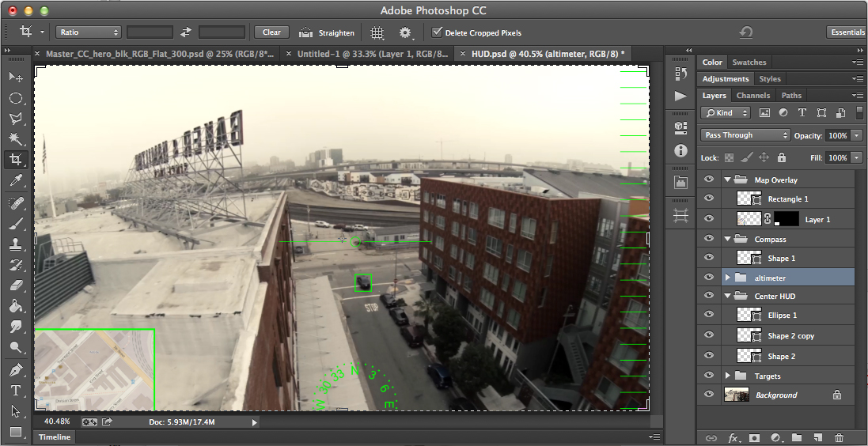Click the foreground color swatch
Screen dimensions: 868x446
click(16, 432)
